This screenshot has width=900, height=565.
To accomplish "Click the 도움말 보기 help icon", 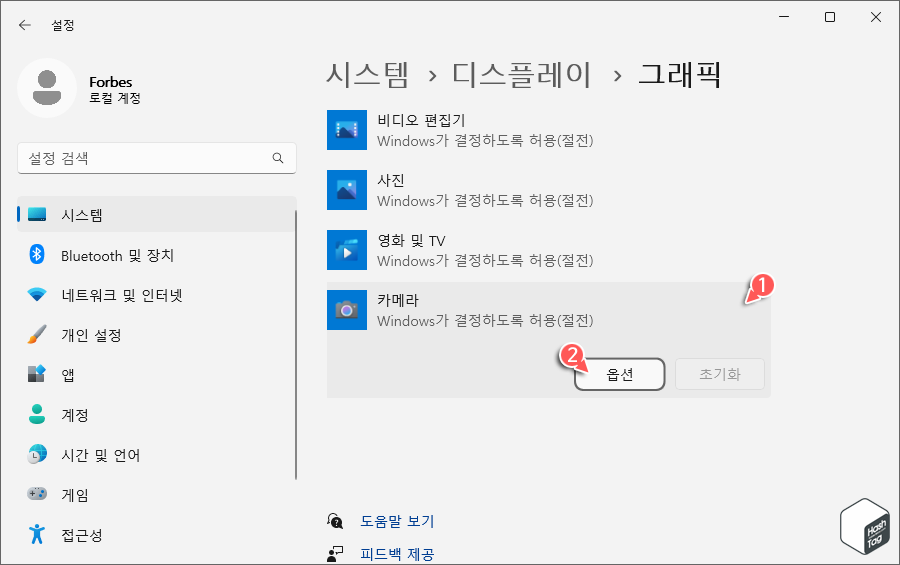I will click(x=335, y=521).
